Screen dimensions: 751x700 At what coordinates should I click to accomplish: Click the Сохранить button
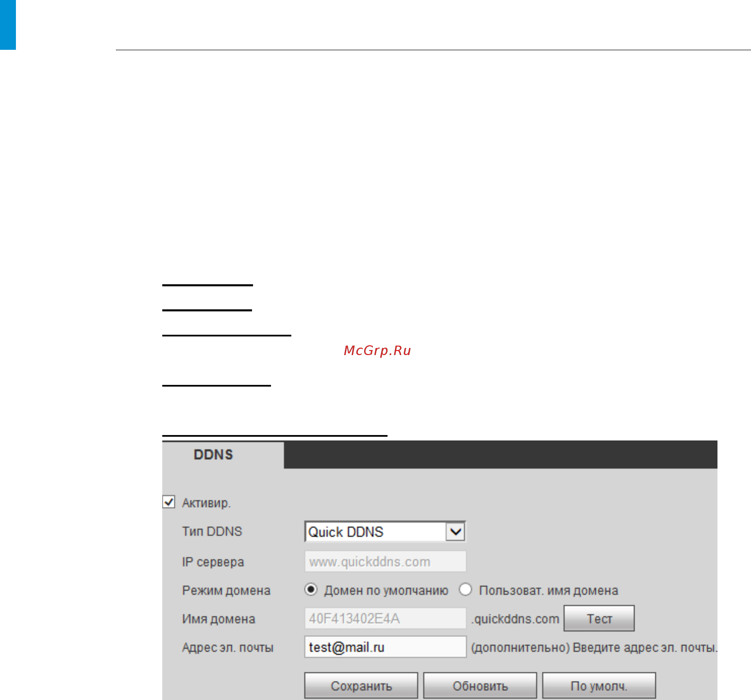click(361, 686)
